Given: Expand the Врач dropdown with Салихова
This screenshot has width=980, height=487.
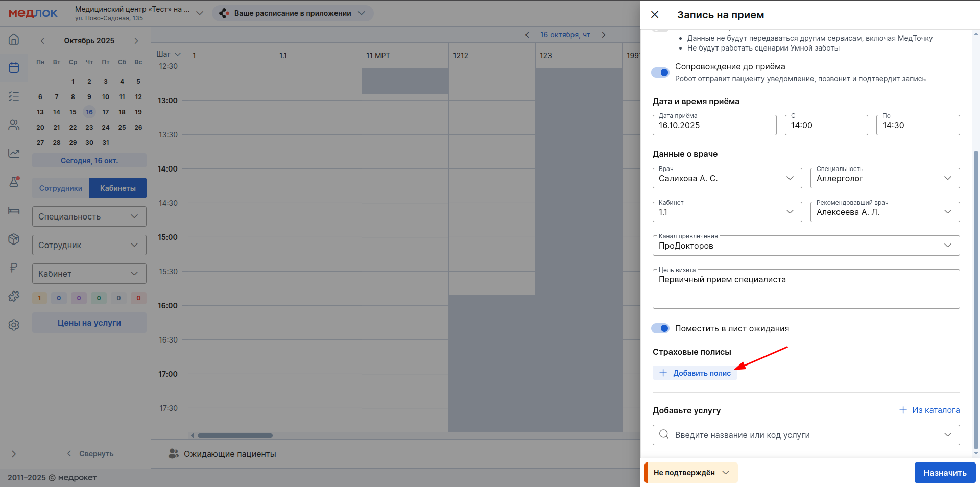Looking at the screenshot, I should click(x=727, y=178).
